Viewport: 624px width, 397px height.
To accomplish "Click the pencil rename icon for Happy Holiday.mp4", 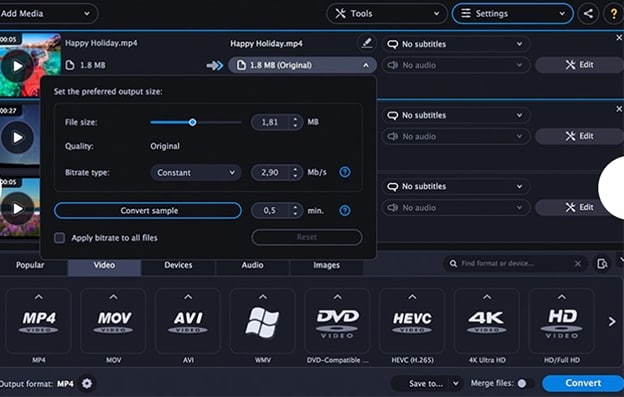I will pyautogui.click(x=367, y=43).
